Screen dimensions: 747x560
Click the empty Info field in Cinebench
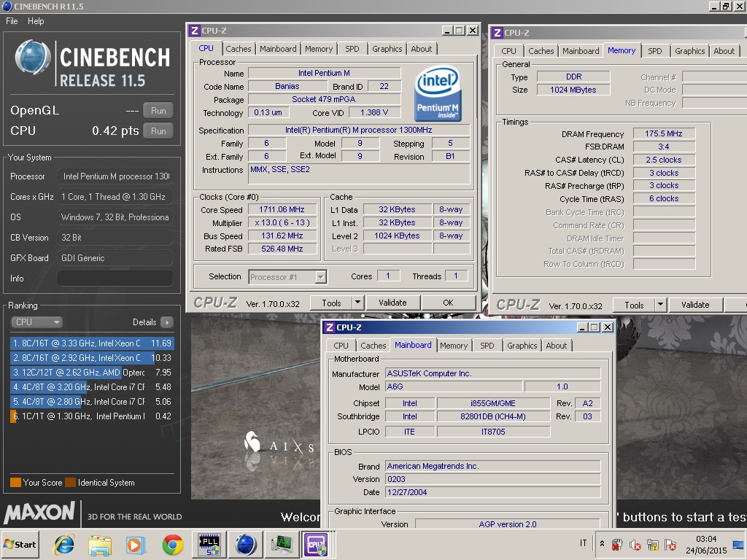point(115,279)
